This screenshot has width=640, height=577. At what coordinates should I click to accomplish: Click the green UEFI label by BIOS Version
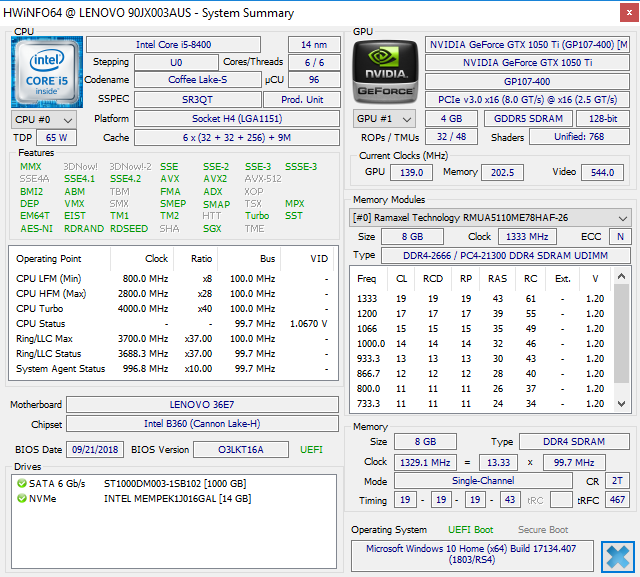click(x=311, y=450)
